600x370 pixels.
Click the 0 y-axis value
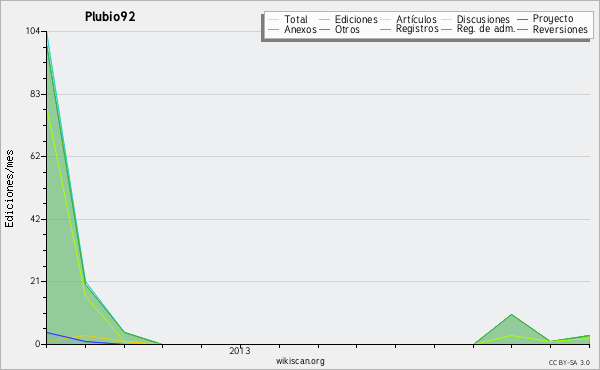(38, 344)
